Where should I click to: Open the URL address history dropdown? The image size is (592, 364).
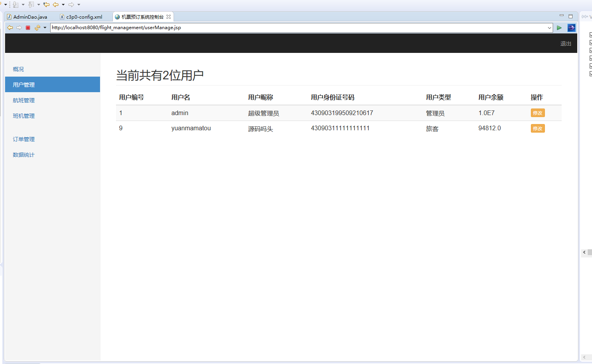pyautogui.click(x=550, y=28)
